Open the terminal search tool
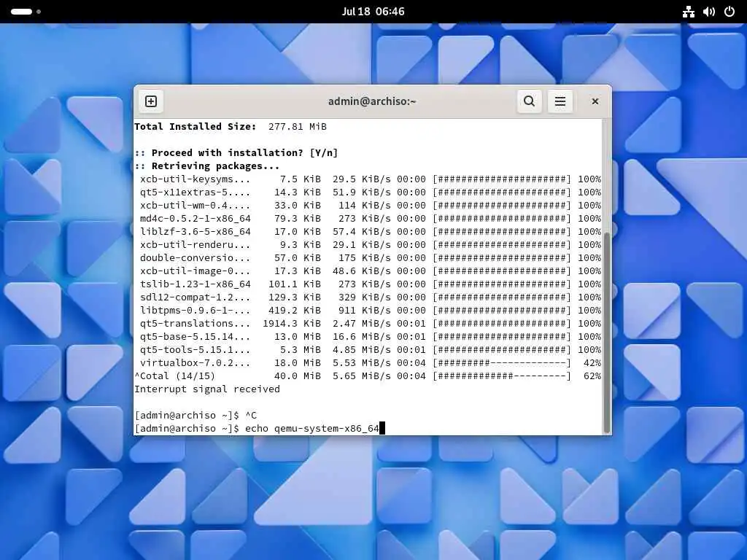This screenshot has width=747, height=560. tap(530, 101)
